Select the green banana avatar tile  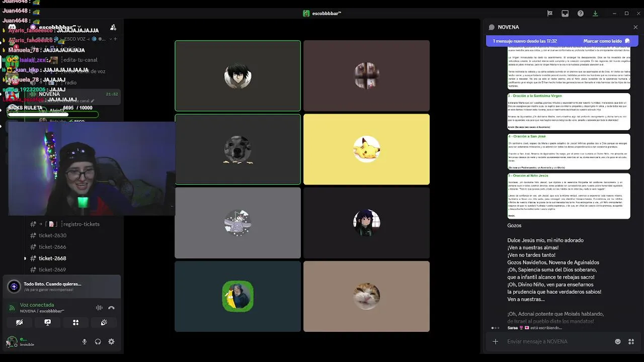click(237, 296)
